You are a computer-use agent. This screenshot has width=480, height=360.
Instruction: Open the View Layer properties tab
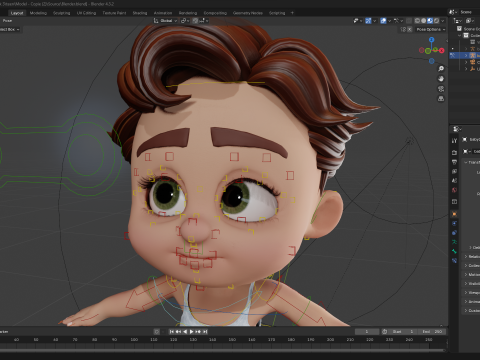[454, 171]
